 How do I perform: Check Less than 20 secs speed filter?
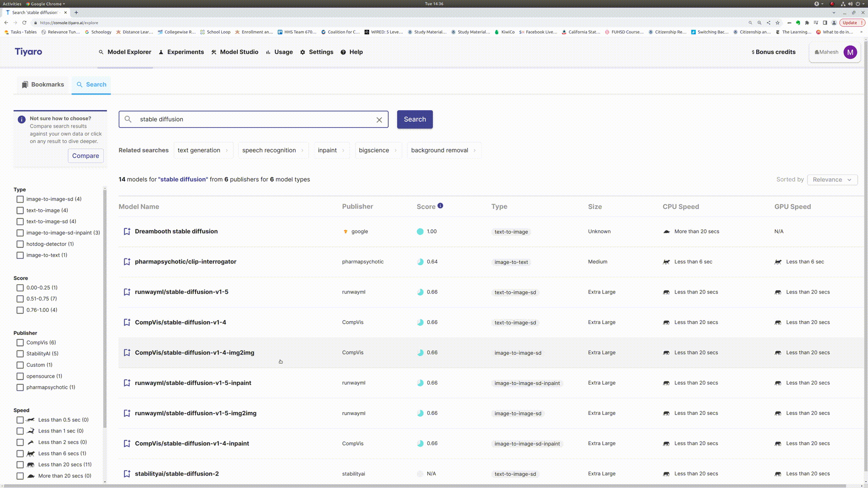pos(20,465)
